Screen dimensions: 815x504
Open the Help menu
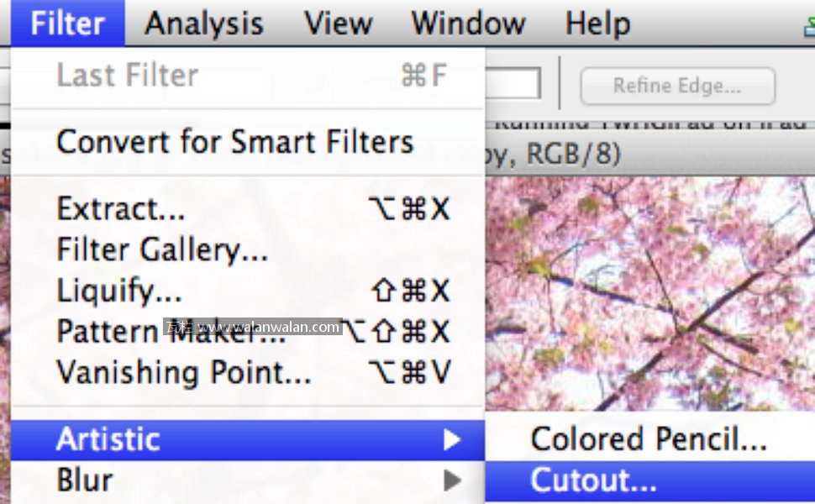597,23
